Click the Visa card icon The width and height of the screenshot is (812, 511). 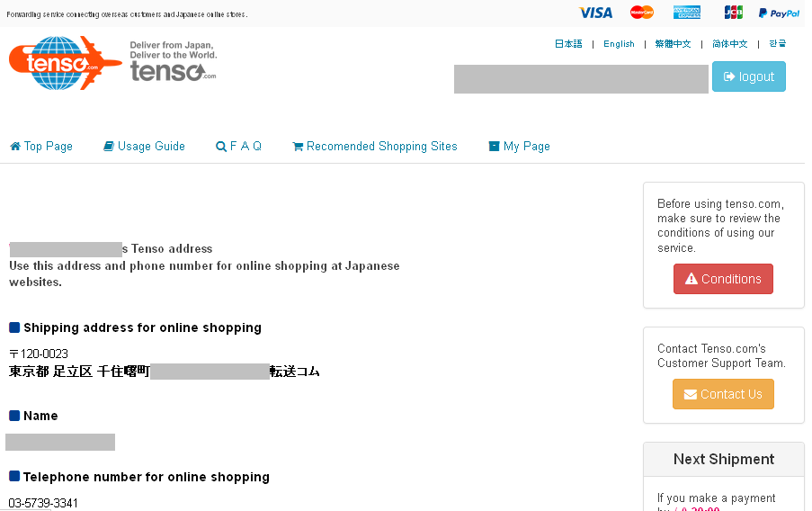(595, 13)
